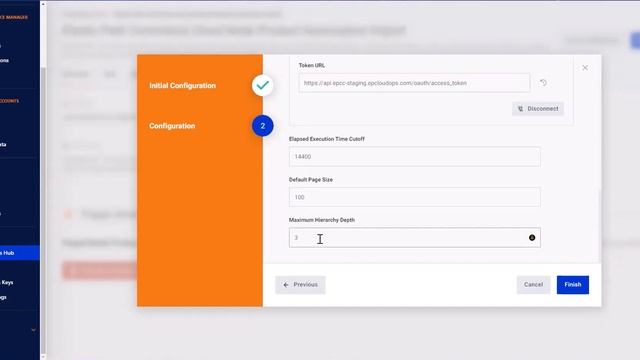The image size is (640, 360).
Task: Open the Hub item in the left sidebar
Action: click(x=20, y=253)
